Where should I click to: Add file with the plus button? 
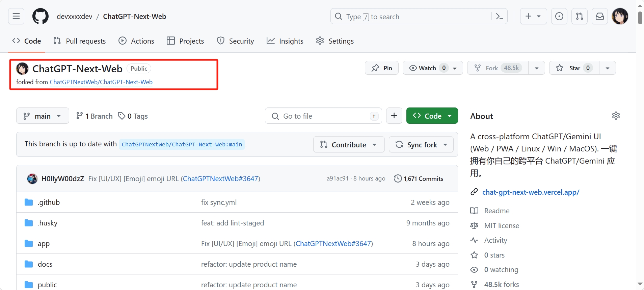point(394,116)
